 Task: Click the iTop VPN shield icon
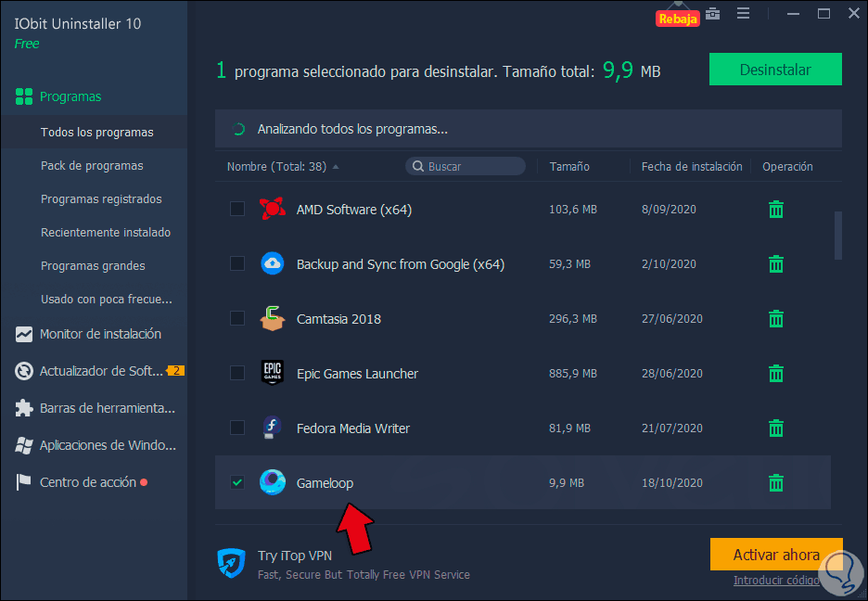(233, 562)
